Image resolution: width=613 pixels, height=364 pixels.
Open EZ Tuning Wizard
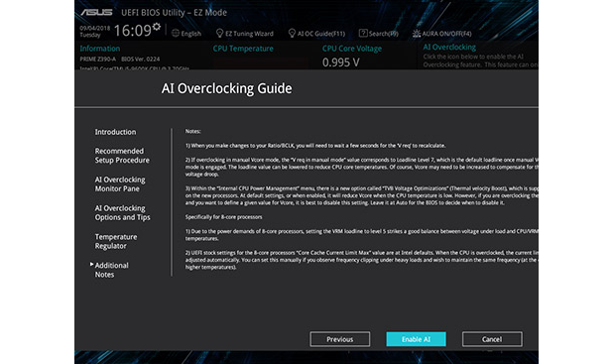[x=245, y=34]
